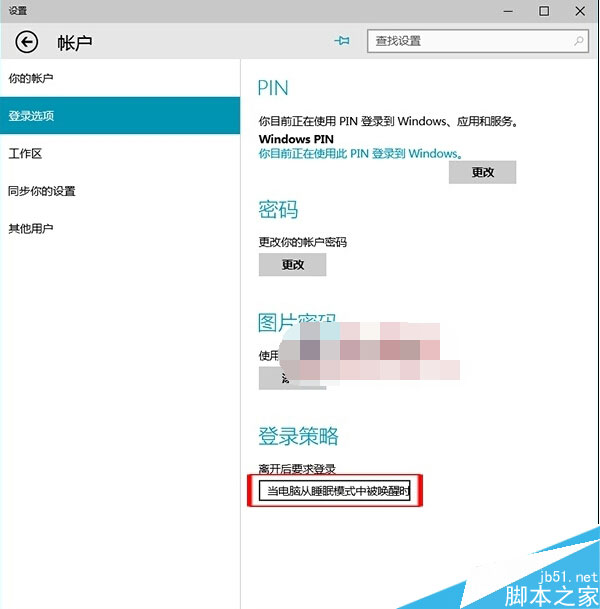The image size is (600, 609).
Task: Close the 设置 window
Action: (x=581, y=11)
